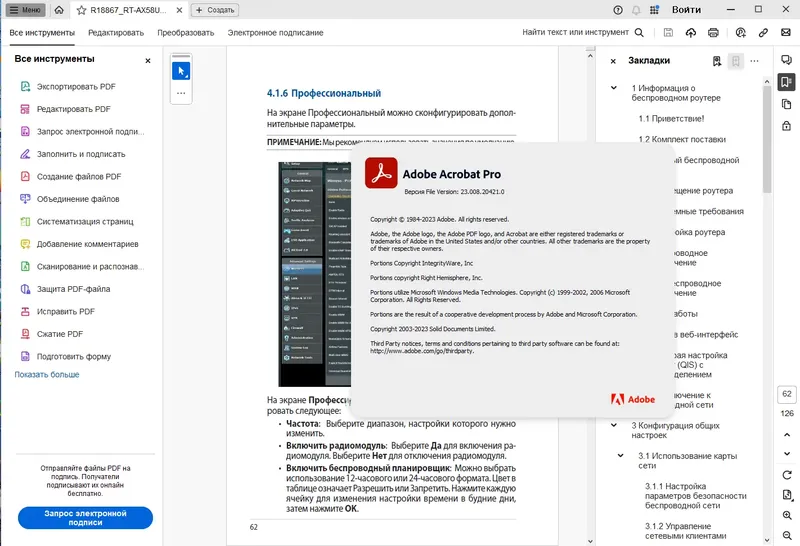This screenshot has width=800, height=546.
Task: Collapse the 3.1 Использование карты сети bookmark
Action: (x=620, y=456)
